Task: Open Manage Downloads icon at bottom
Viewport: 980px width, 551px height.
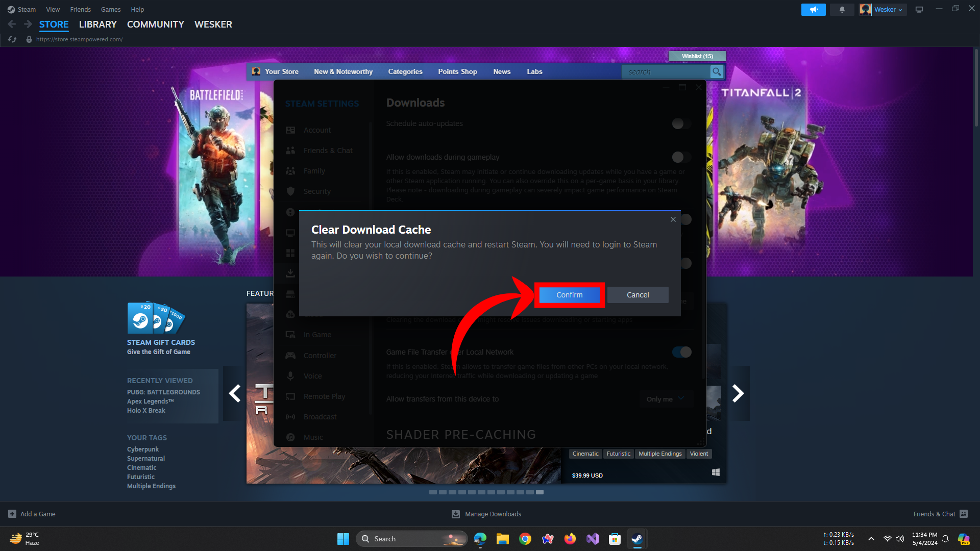Action: pos(456,514)
